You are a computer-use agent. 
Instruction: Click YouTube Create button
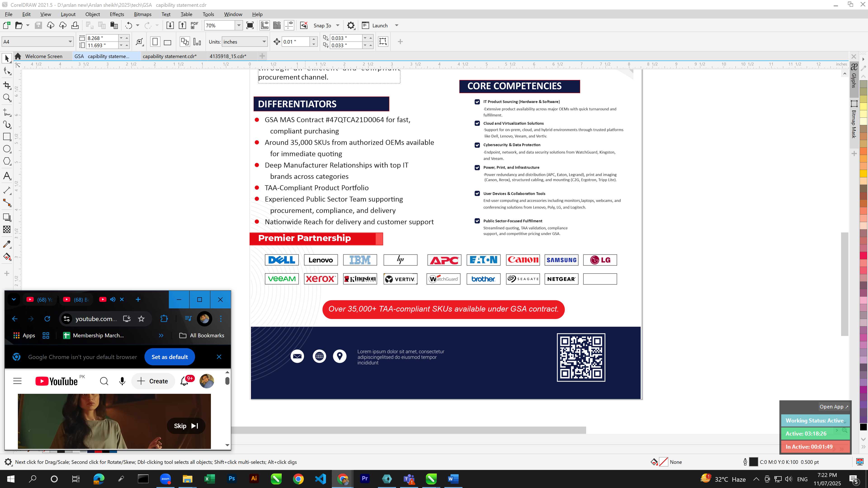153,381
